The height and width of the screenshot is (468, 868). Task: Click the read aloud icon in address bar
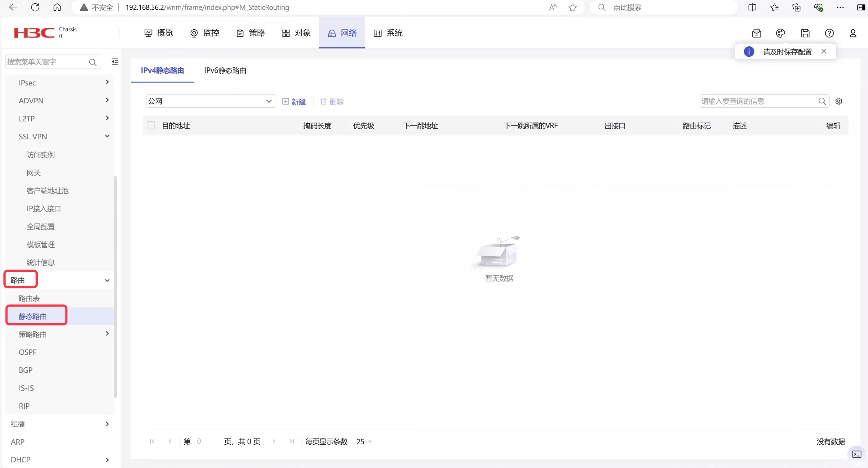[552, 7]
